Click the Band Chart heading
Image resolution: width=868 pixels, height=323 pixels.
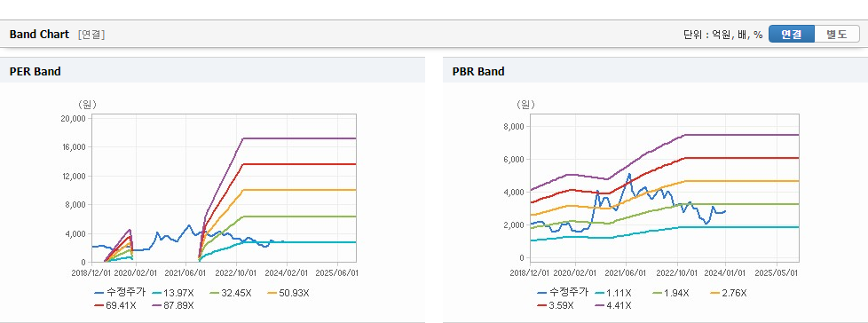[x=39, y=35]
